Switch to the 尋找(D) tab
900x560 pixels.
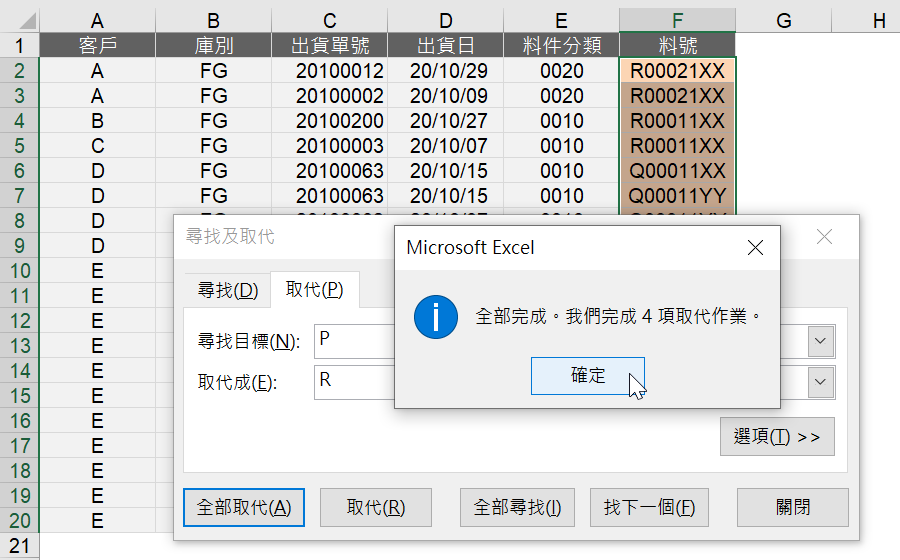228,290
